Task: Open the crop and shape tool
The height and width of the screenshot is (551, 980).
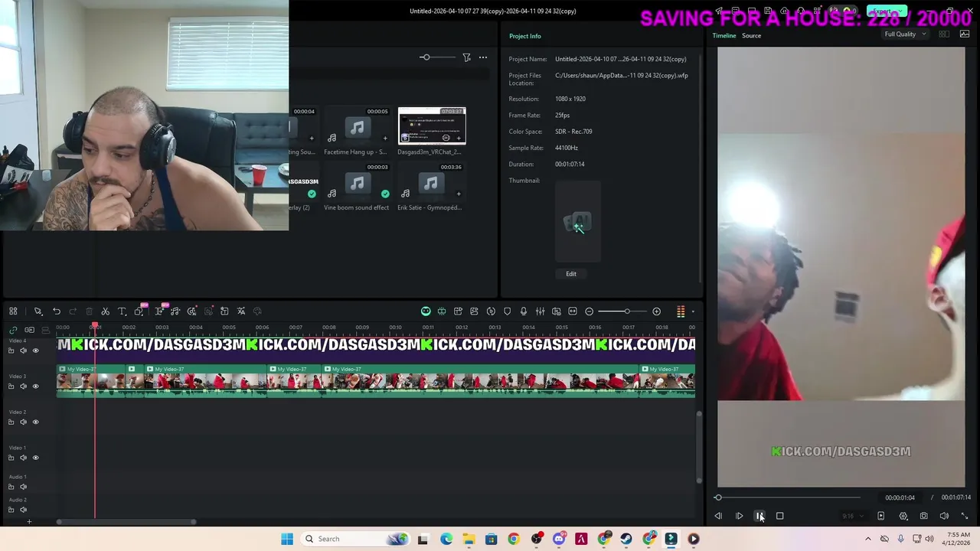Action: point(139,311)
